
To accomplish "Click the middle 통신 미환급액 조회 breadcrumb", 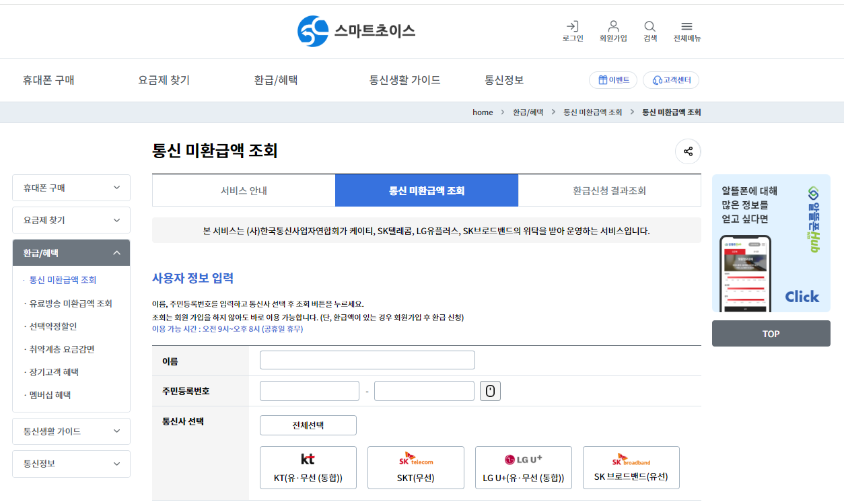I will pyautogui.click(x=593, y=112).
